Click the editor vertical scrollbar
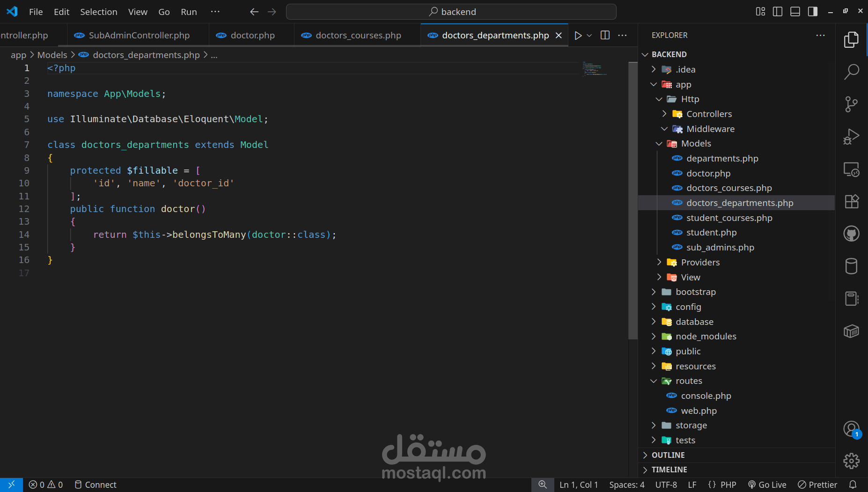 (633, 200)
